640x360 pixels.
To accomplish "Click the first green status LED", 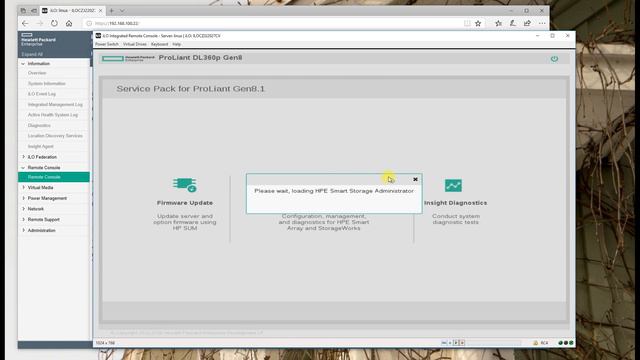I will [x=560, y=343].
